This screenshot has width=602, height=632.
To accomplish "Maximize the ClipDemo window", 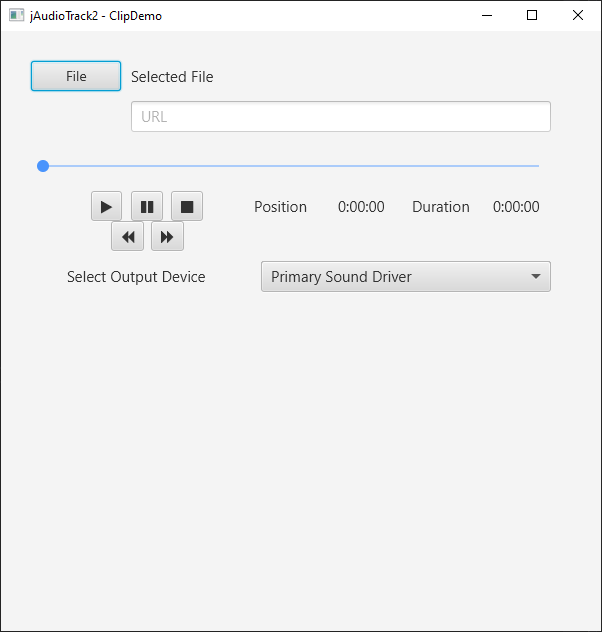I will click(x=532, y=16).
